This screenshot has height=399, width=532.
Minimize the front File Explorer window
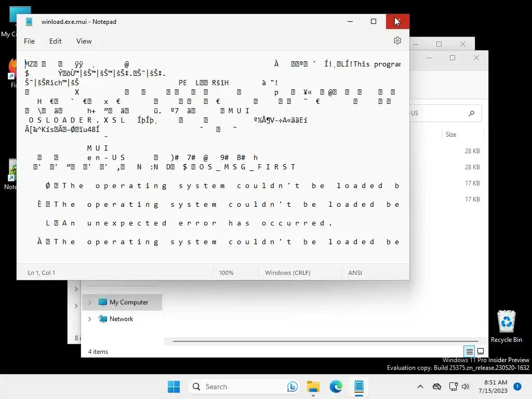[x=429, y=58]
